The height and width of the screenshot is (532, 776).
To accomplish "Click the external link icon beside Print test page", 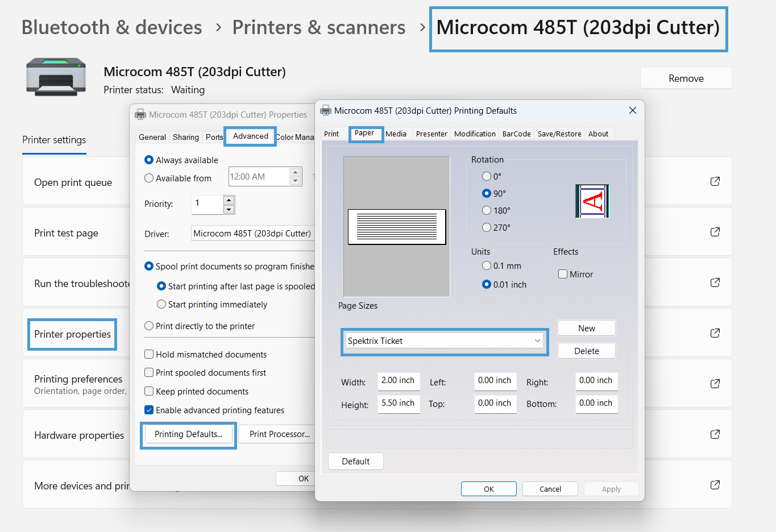I will coord(715,231).
